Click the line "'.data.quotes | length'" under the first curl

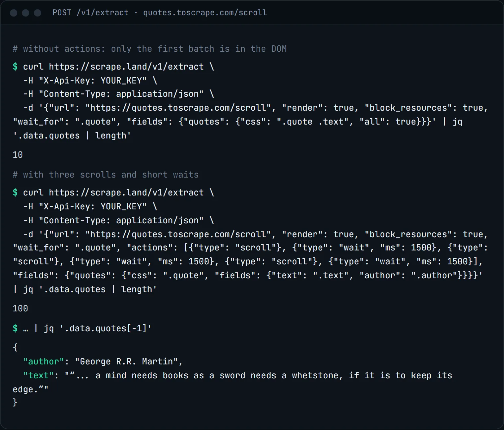(x=72, y=135)
